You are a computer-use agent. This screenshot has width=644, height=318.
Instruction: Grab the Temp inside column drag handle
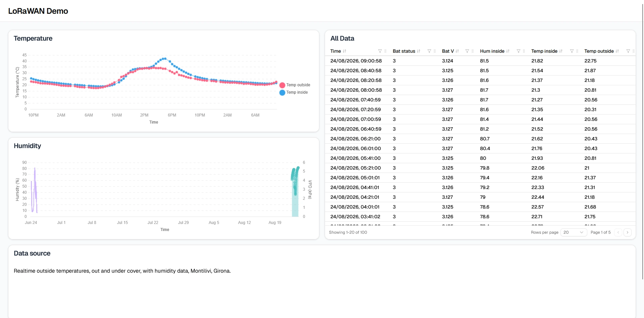coord(577,51)
